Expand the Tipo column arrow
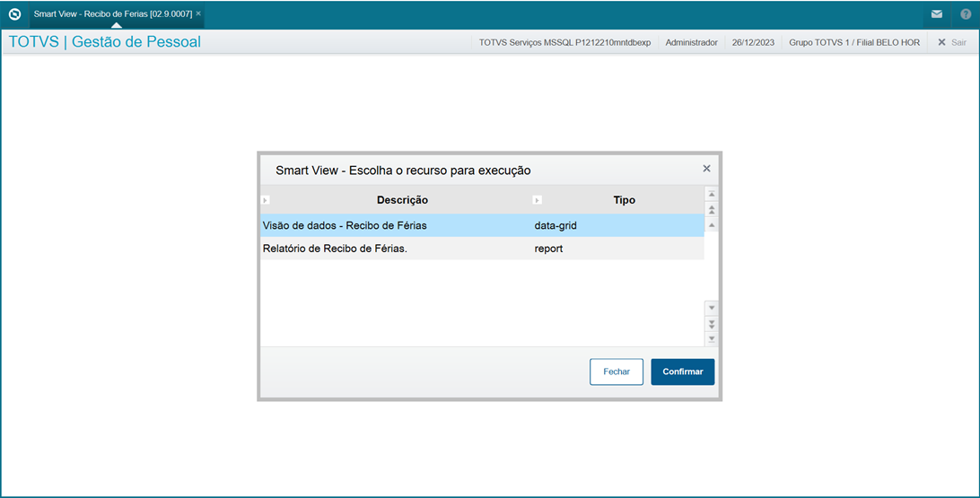The height and width of the screenshot is (498, 980). [538, 200]
